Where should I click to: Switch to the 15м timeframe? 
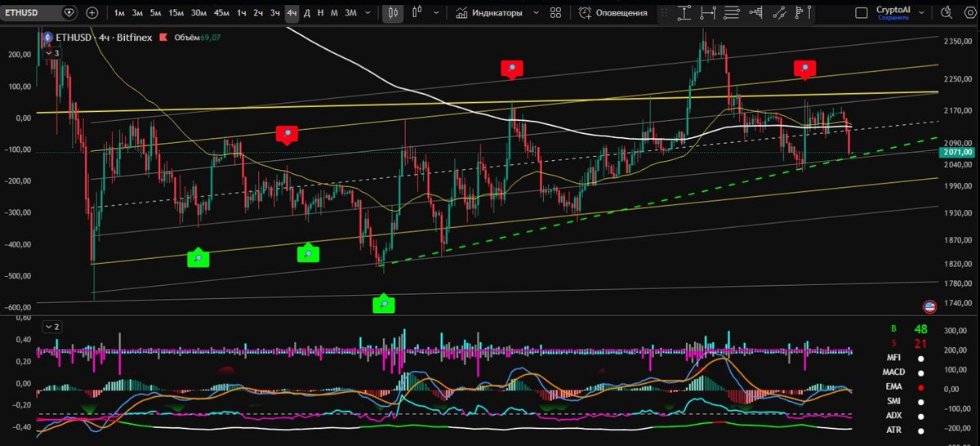coord(176,13)
